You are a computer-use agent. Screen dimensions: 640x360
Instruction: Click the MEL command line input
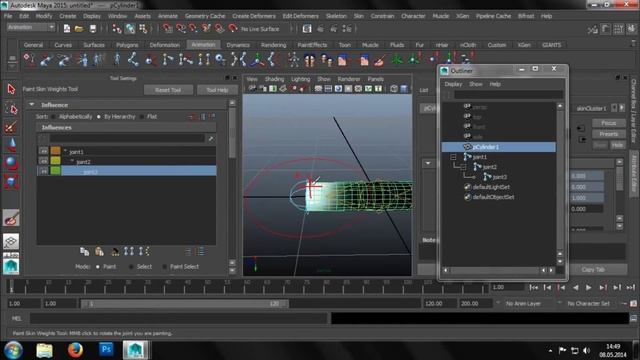pos(178,318)
